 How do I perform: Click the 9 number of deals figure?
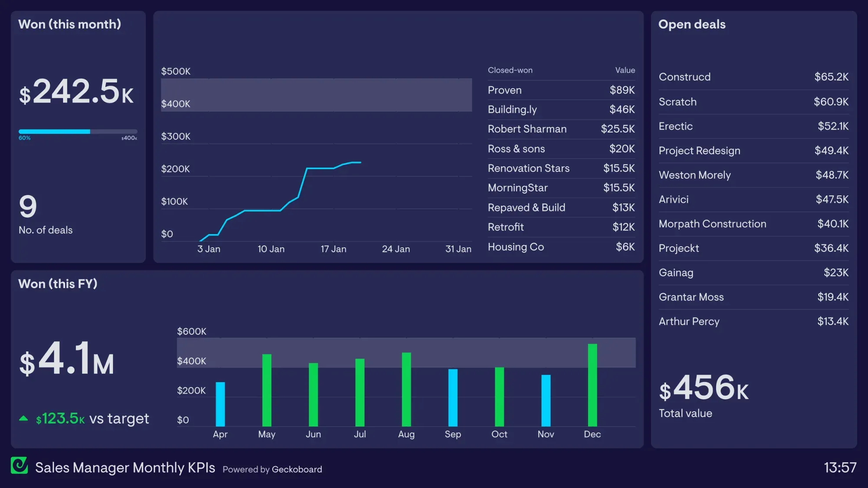tap(28, 206)
